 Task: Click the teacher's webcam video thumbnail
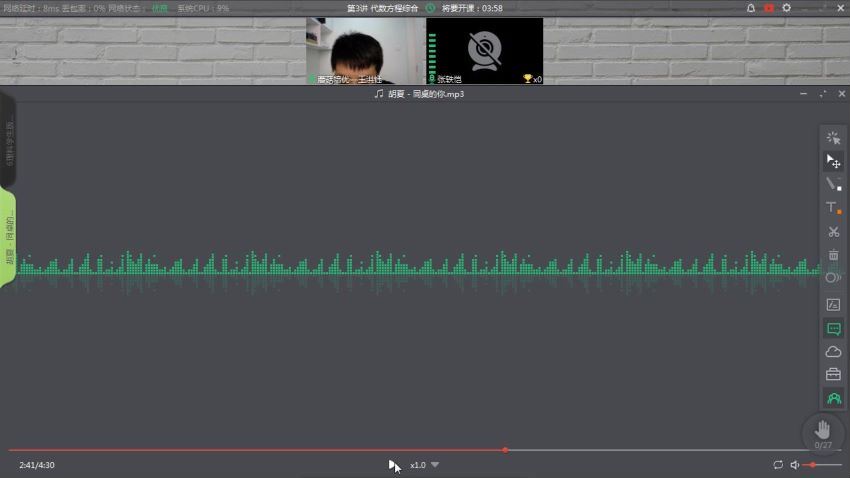(x=365, y=51)
